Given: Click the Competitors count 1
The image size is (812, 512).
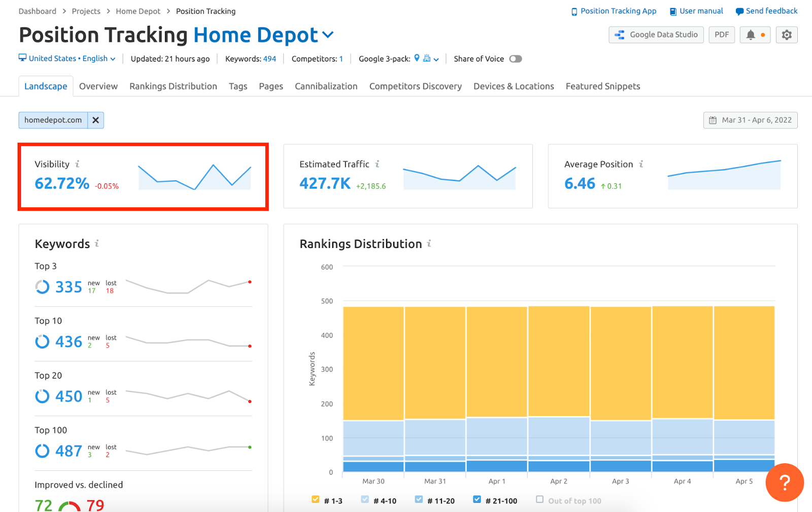Looking at the screenshot, I should point(341,59).
